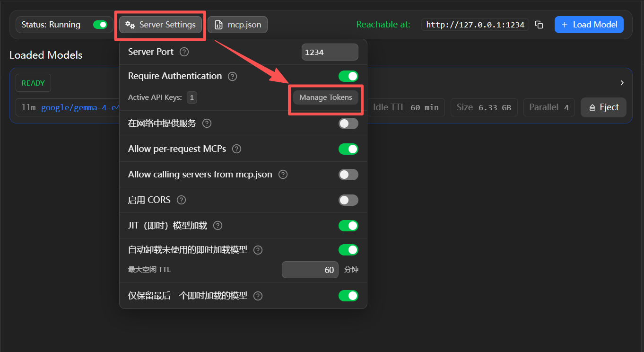This screenshot has width=644, height=352.
Task: Show help for Server Port
Action: tap(184, 52)
